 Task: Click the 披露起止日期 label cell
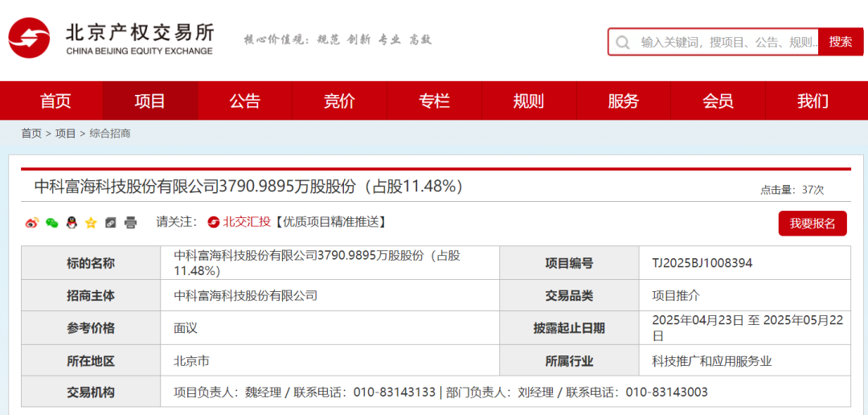pyautogui.click(x=569, y=328)
